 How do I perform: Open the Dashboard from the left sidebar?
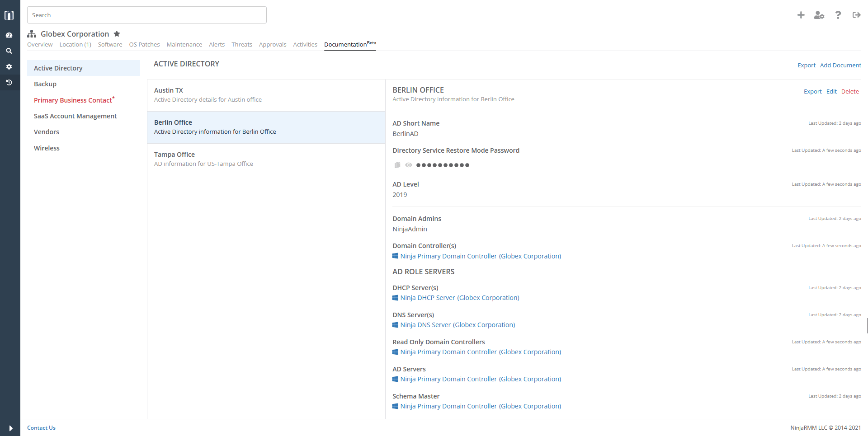[x=9, y=35]
